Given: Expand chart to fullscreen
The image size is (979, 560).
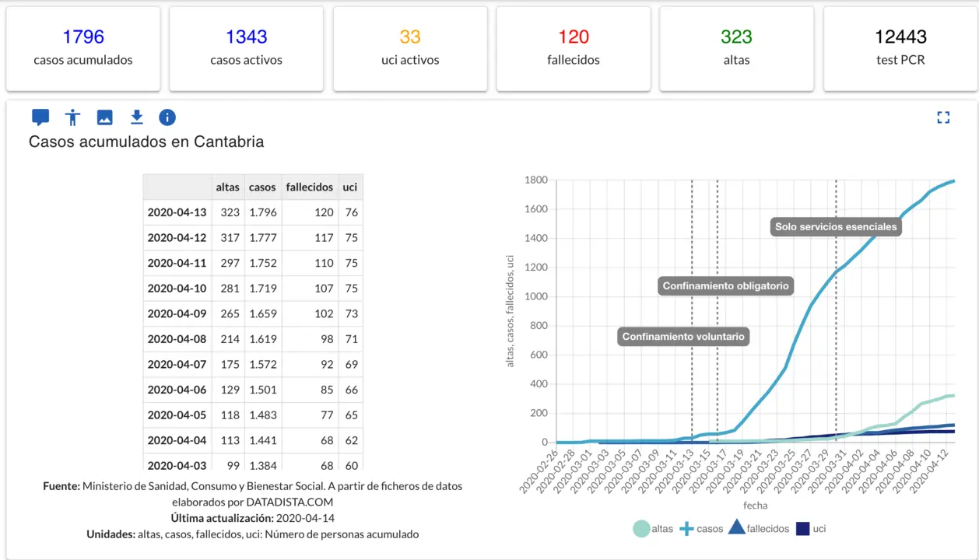Looking at the screenshot, I should 943,117.
